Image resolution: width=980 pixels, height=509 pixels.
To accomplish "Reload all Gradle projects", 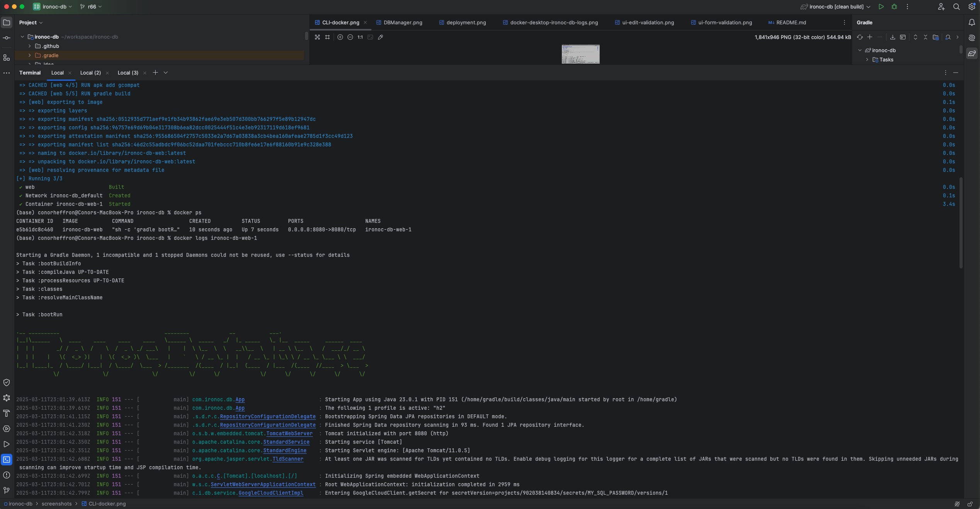I will pos(860,37).
